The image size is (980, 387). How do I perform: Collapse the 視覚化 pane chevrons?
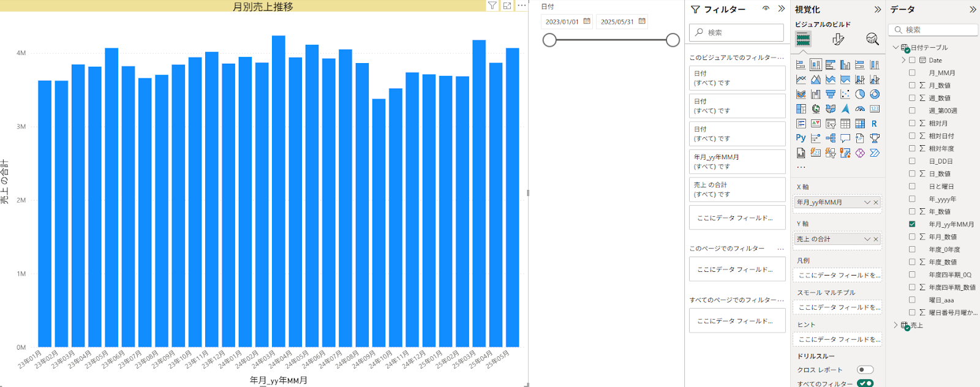point(878,9)
